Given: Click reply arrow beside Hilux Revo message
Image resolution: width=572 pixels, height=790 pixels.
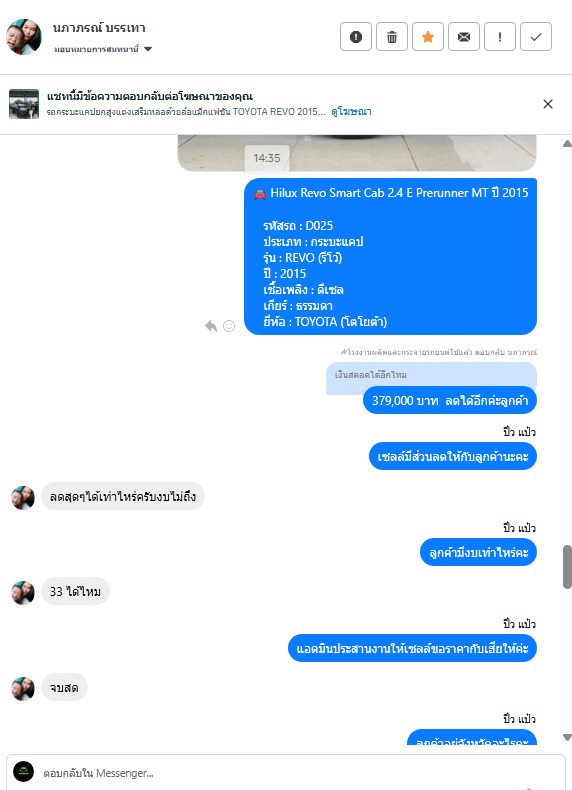Looking at the screenshot, I should click(x=211, y=326).
